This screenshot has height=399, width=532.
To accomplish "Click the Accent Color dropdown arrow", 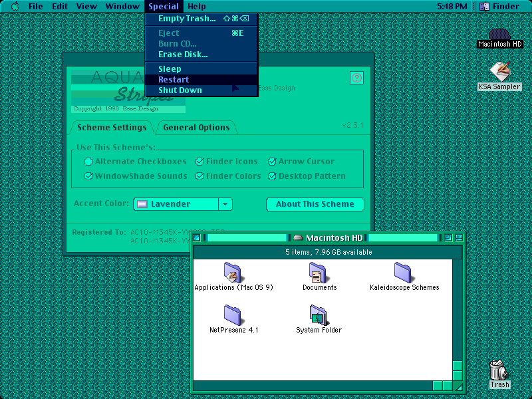I will coord(225,204).
